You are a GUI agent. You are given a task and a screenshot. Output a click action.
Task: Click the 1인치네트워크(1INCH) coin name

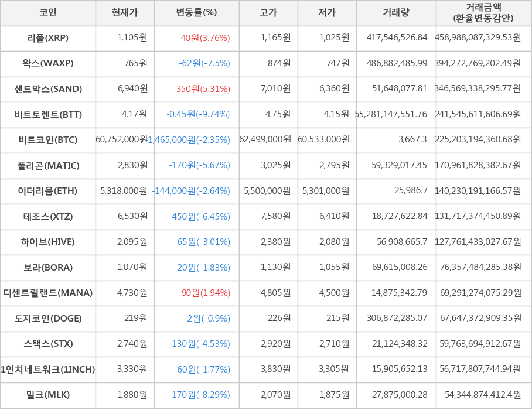click(x=48, y=370)
